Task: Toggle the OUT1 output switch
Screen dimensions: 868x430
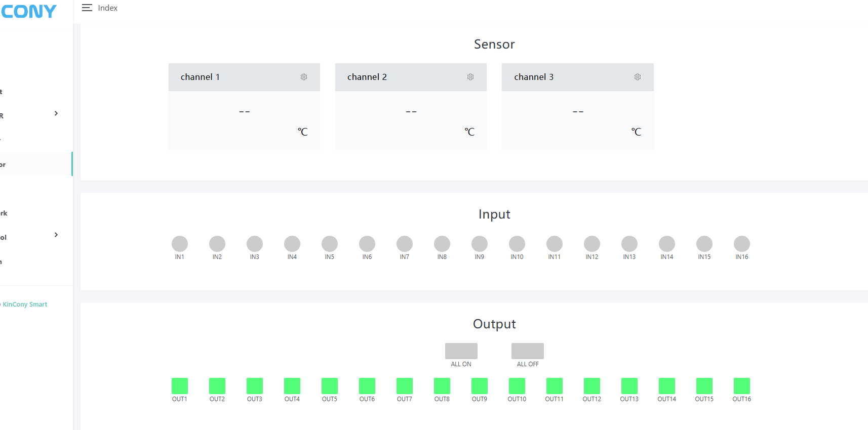Action: tap(180, 386)
